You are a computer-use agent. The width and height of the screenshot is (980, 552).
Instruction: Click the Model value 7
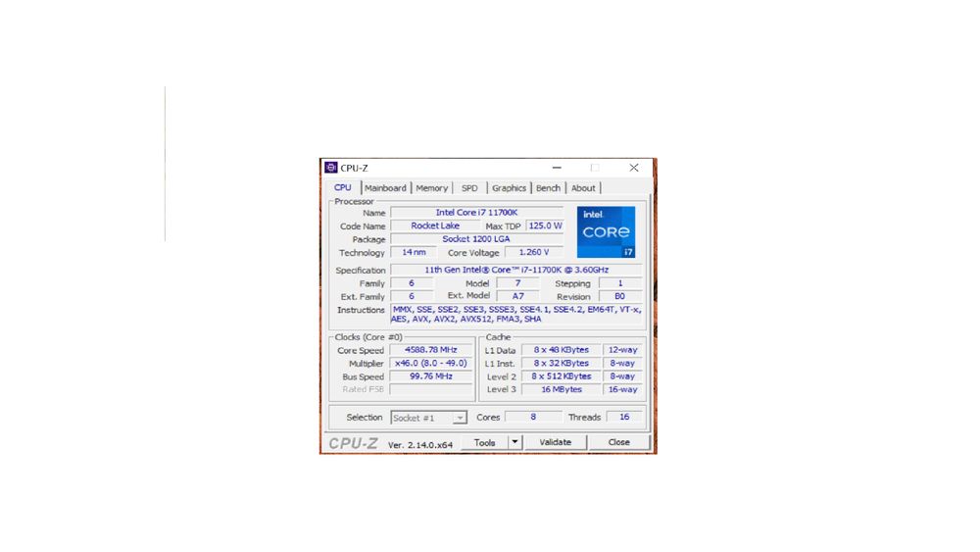pyautogui.click(x=518, y=283)
